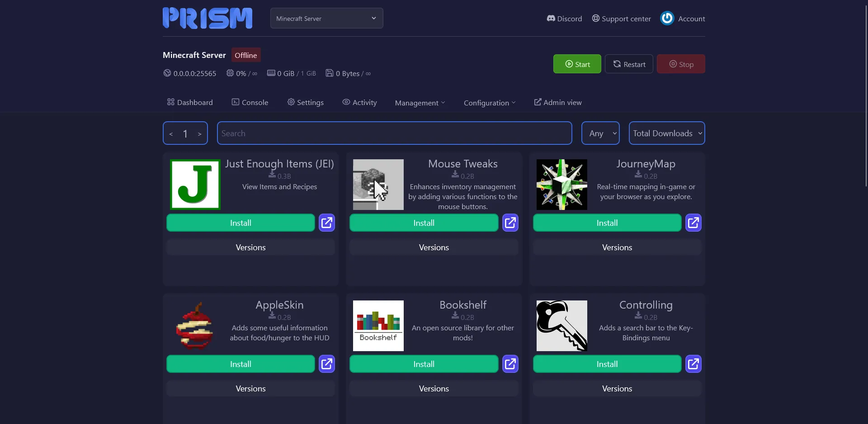The image size is (868, 424).
Task: Open external link icon for JourneyMap
Action: point(693,223)
